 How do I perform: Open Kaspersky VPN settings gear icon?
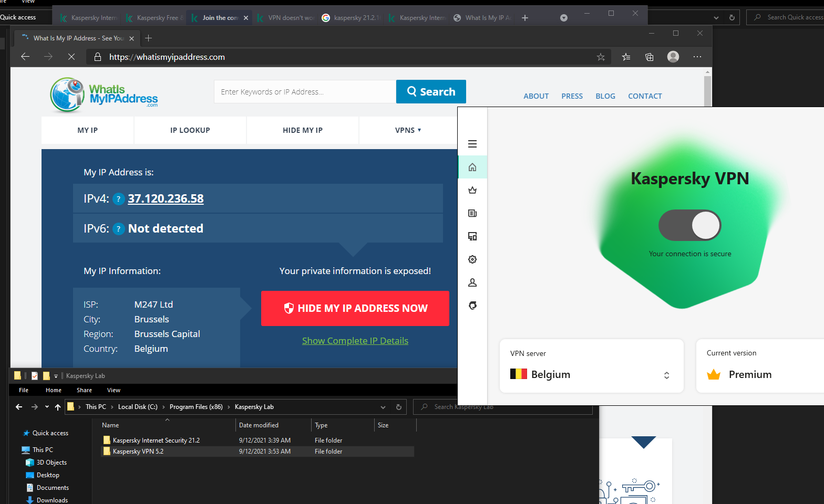(472, 259)
